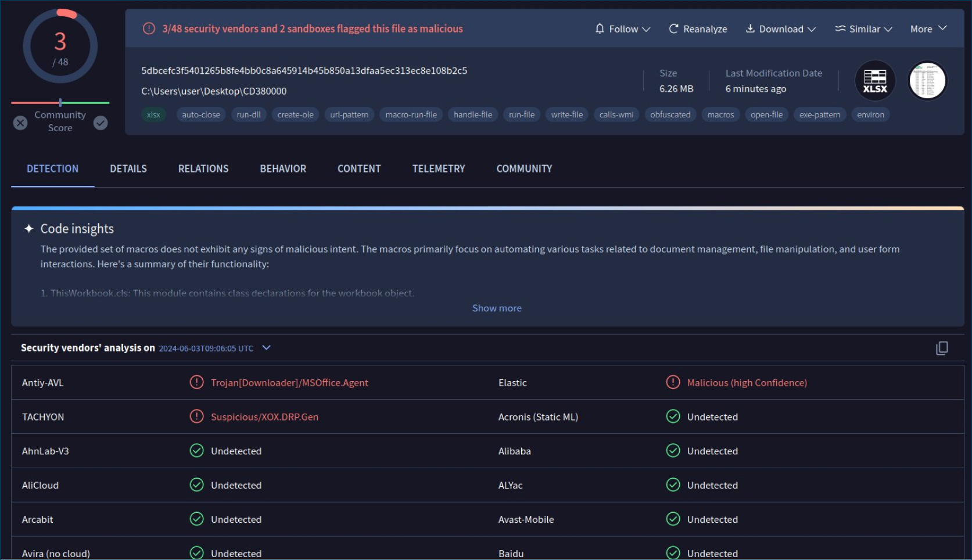Click the 6.26 MB size value
This screenshot has width=972, height=560.
click(x=676, y=88)
